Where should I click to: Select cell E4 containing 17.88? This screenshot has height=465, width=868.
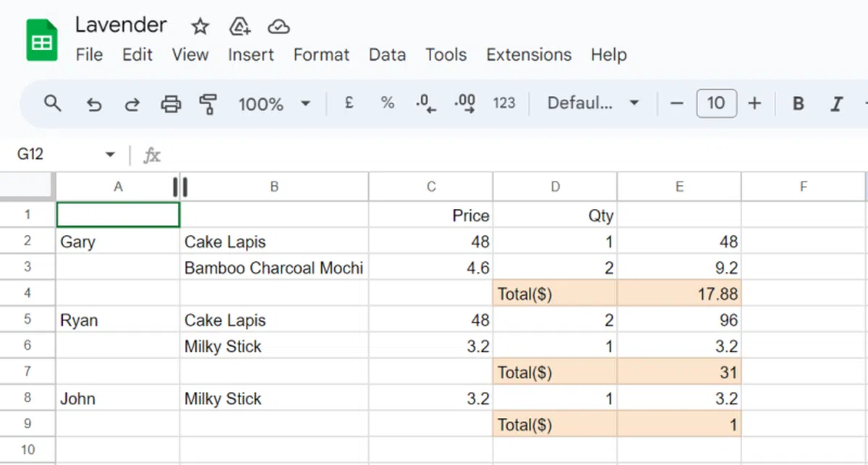tap(678, 294)
